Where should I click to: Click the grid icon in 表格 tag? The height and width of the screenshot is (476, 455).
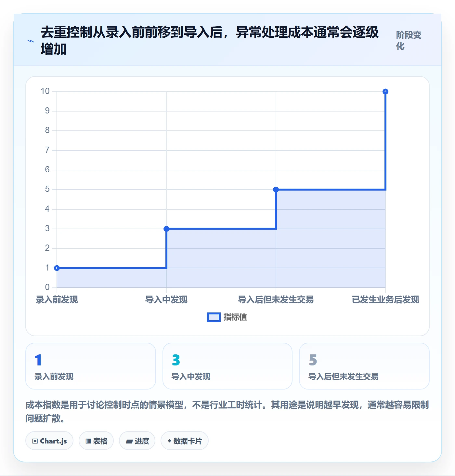click(x=88, y=441)
